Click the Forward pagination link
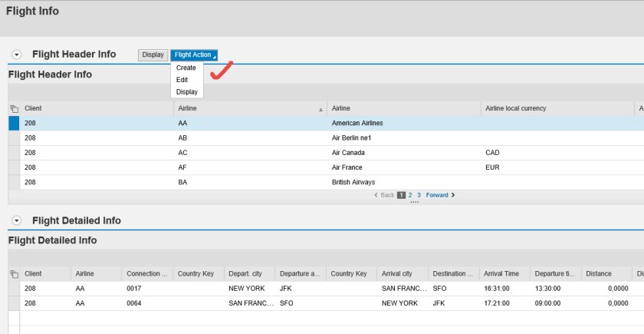Viewport: 644px width, 334px height. [437, 195]
